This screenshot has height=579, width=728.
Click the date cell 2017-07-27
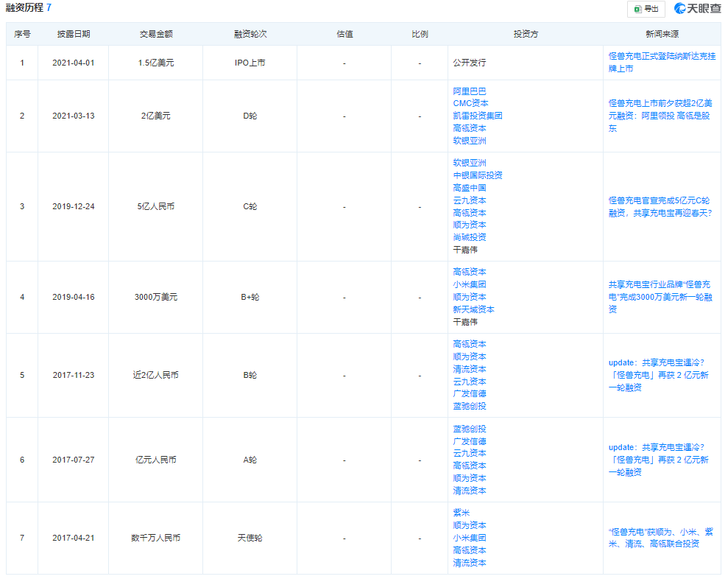(x=74, y=460)
